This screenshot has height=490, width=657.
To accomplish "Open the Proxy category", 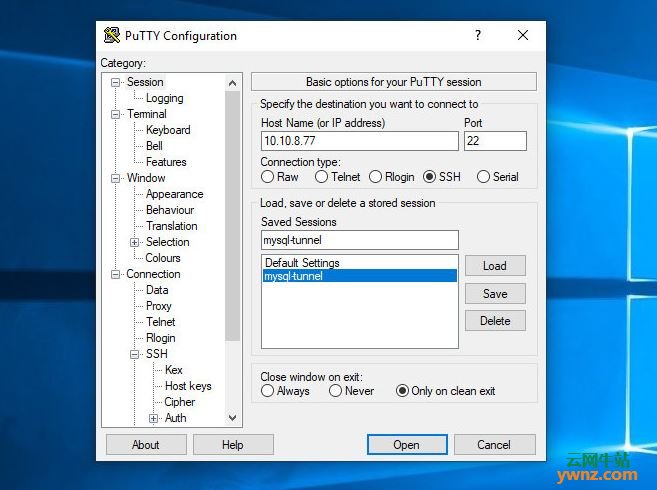I will coord(158,306).
